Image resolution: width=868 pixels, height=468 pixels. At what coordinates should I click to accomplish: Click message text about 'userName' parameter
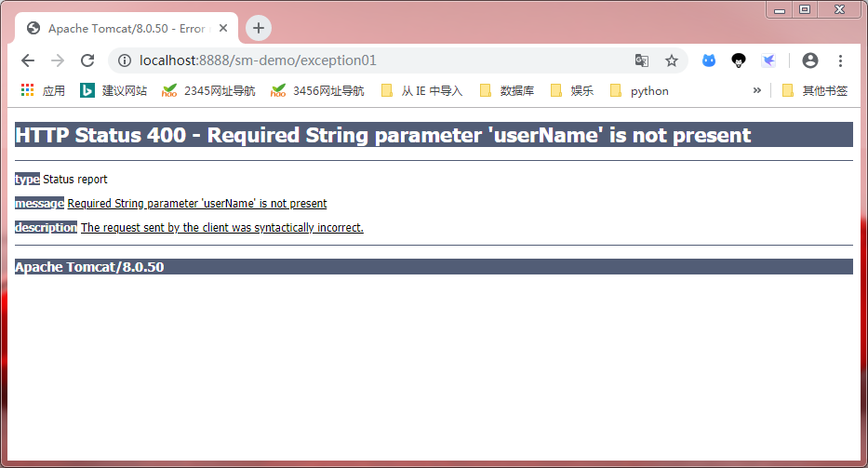pos(197,203)
